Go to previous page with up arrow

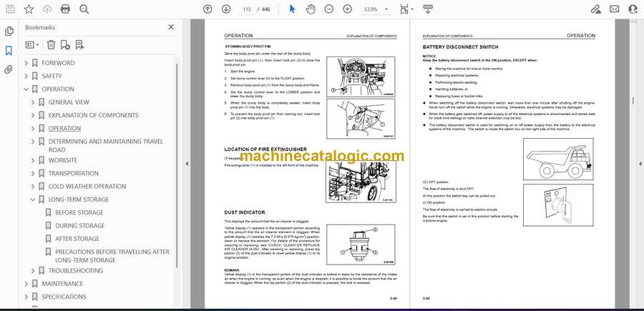[x=208, y=9]
